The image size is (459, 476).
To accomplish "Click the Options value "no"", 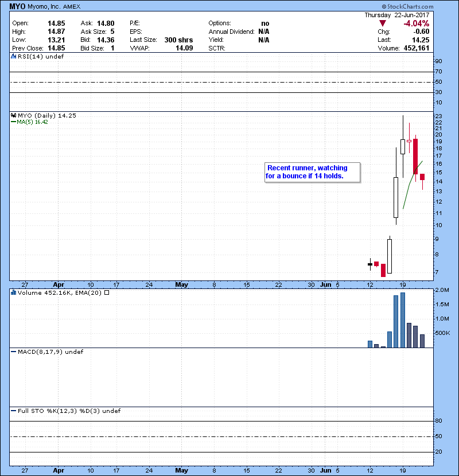I will pyautogui.click(x=265, y=24).
